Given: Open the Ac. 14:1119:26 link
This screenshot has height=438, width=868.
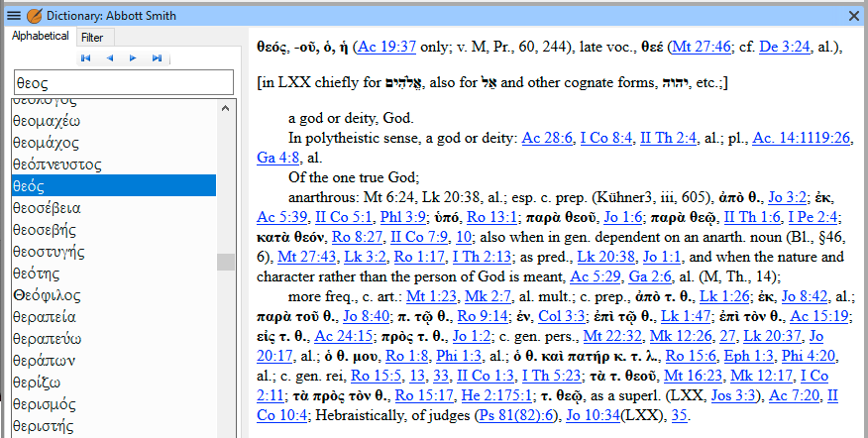Looking at the screenshot, I should click(x=801, y=138).
